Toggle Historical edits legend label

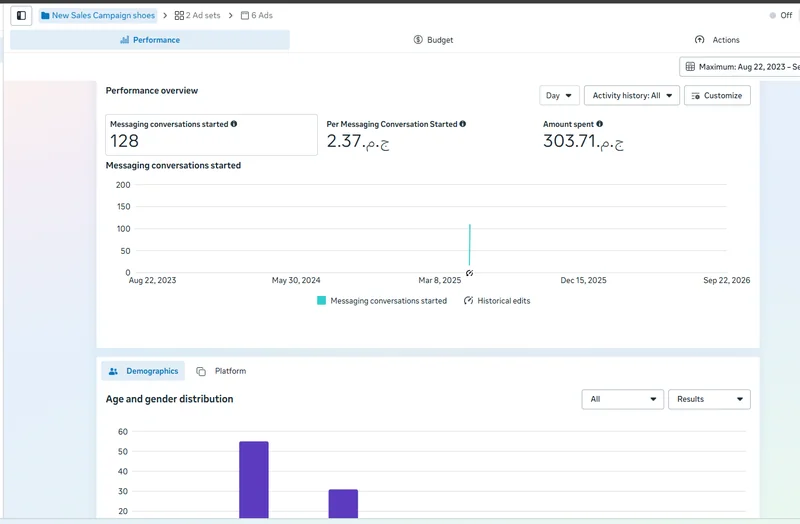[x=504, y=301]
